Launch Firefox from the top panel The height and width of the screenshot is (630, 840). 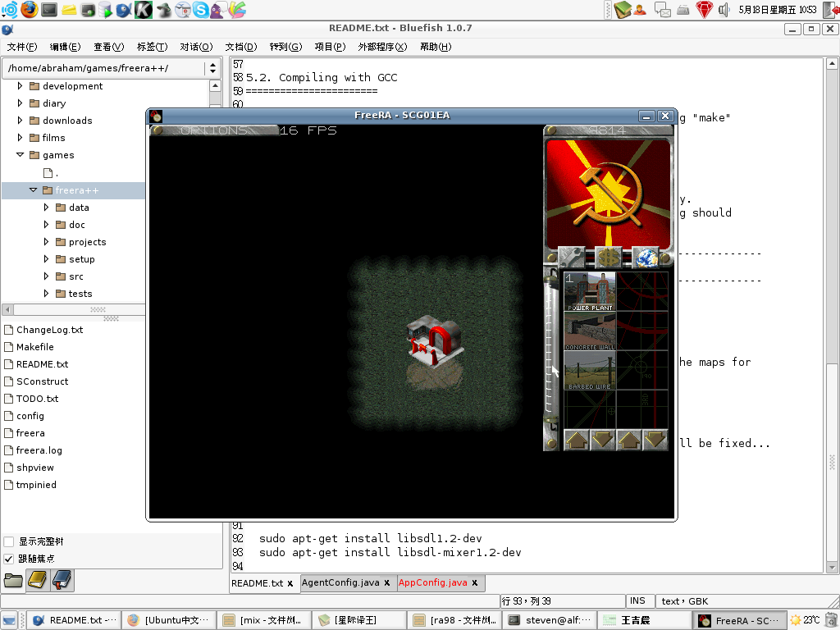(30, 10)
